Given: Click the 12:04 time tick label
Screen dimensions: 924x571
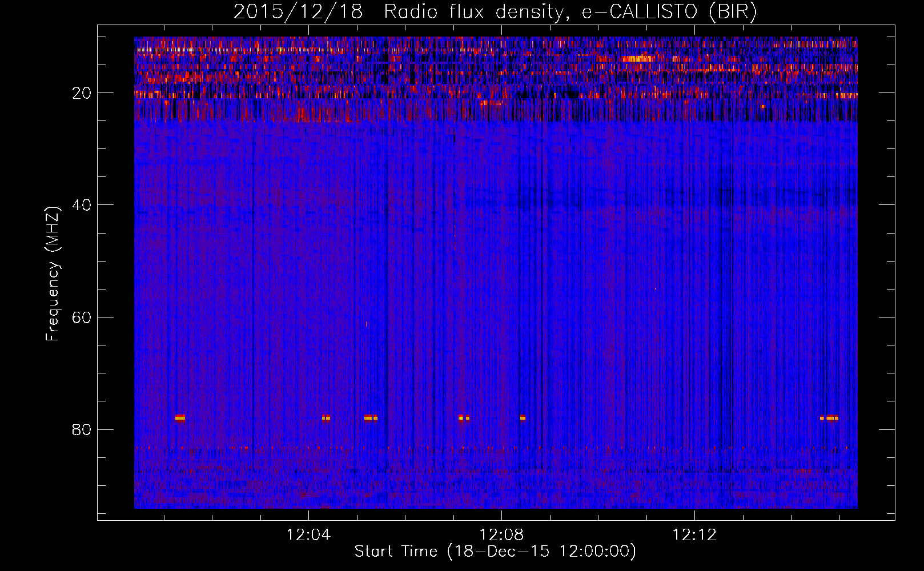Looking at the screenshot, I should point(308,535).
